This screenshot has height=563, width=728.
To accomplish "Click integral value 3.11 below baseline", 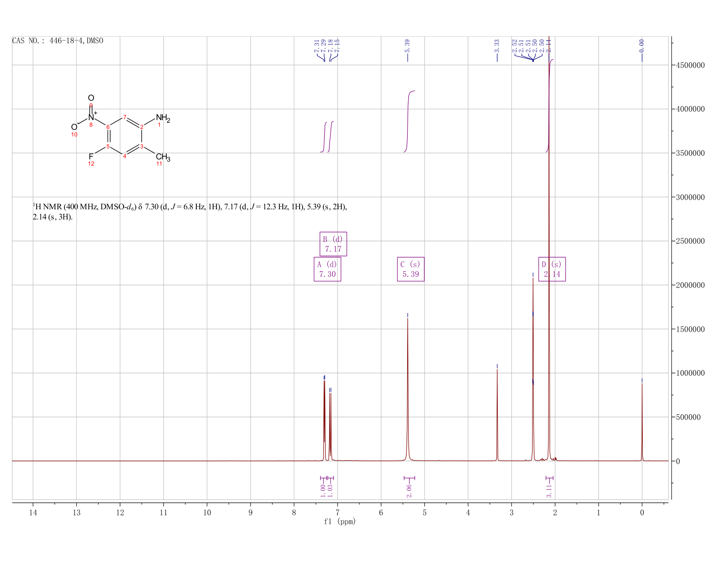I will tap(549, 491).
